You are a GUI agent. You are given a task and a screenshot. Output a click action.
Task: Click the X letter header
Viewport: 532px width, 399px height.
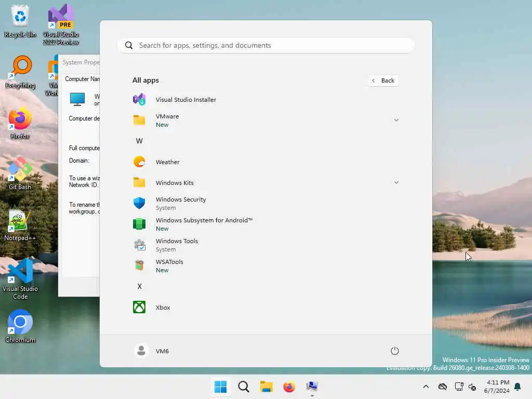tap(139, 286)
